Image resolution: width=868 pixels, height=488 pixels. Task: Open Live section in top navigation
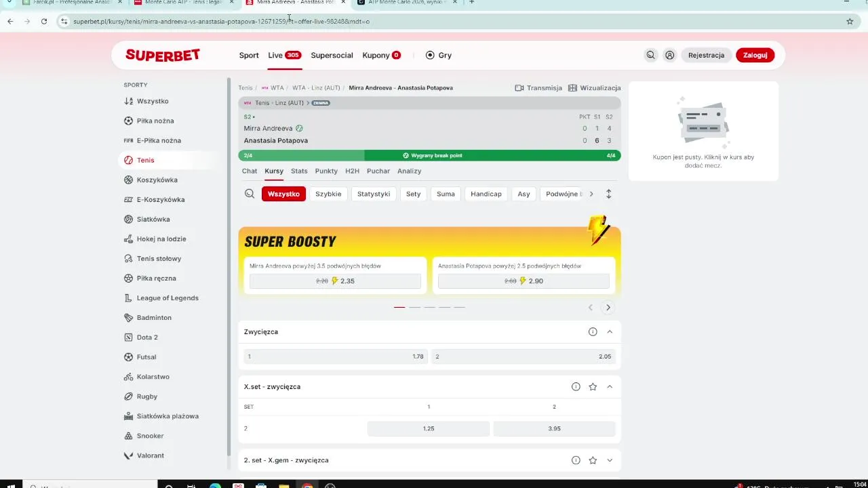click(284, 56)
